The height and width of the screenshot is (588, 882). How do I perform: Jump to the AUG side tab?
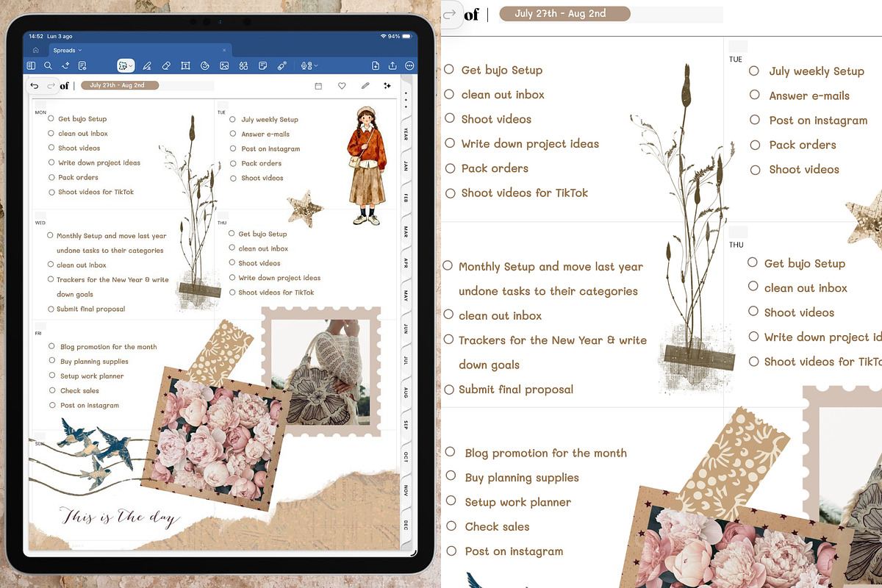[406, 392]
